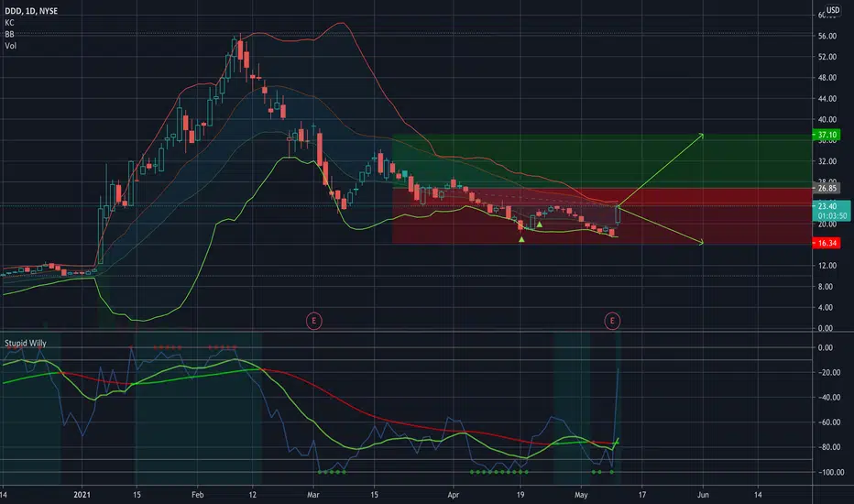Click the 2021 label on time axis
Screen dimensions: 854x504
point(82,495)
